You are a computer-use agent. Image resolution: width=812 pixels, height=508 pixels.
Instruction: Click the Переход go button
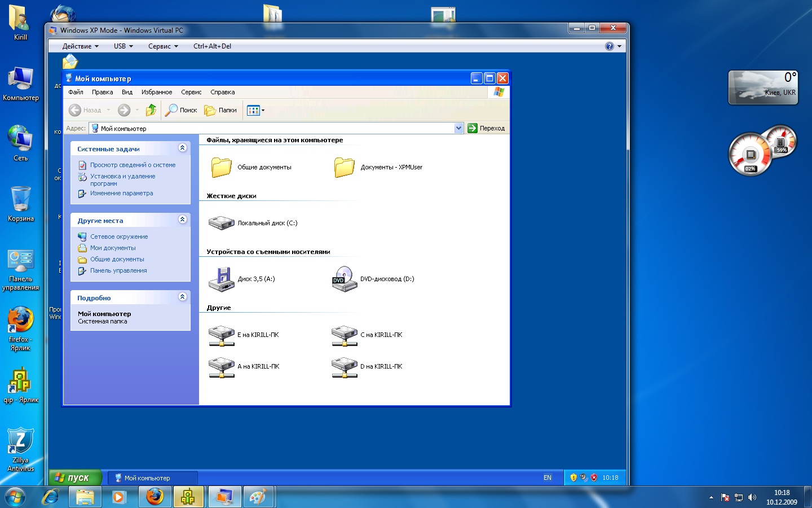[x=486, y=128]
